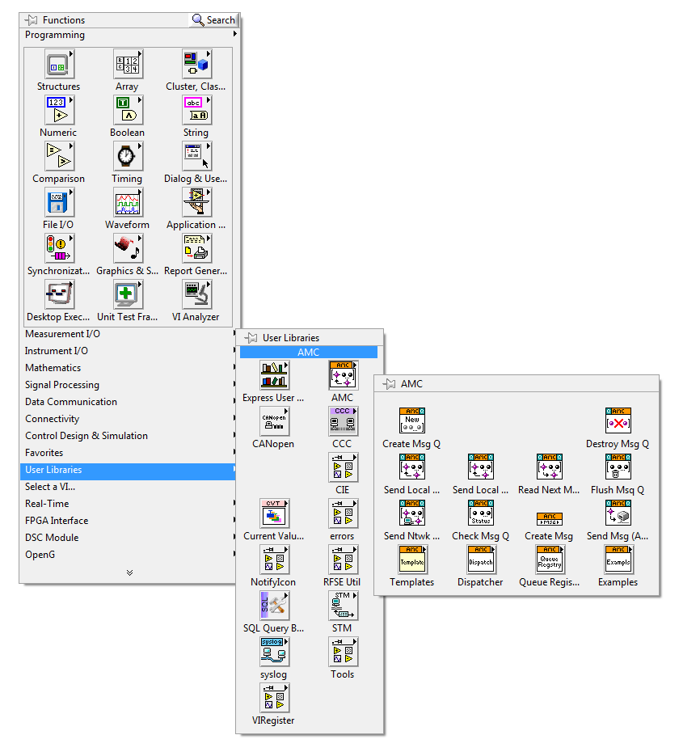
Task: Open the String palette
Action: (x=196, y=110)
